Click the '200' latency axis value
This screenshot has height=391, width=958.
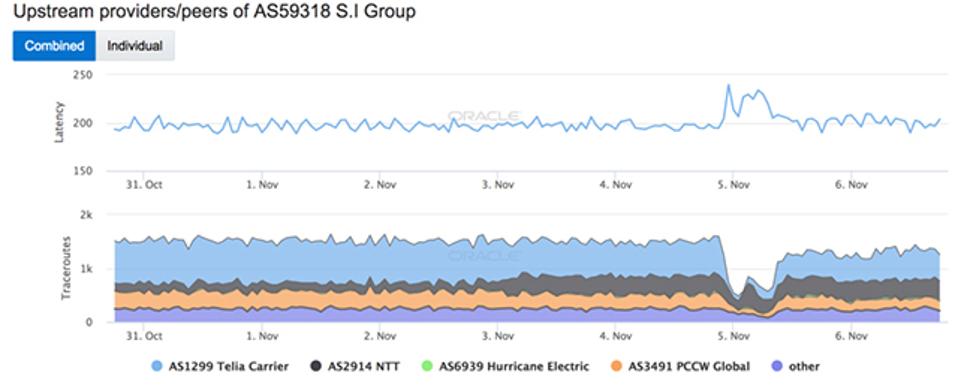(82, 123)
